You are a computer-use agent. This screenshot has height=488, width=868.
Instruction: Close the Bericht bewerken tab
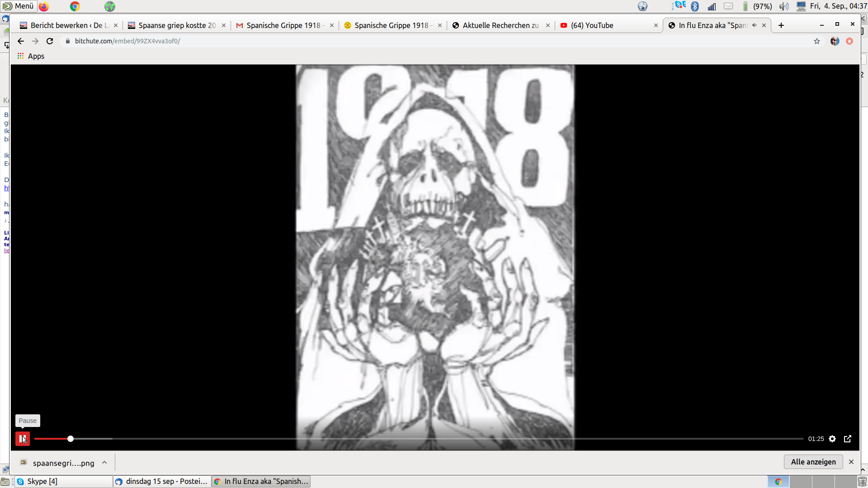[116, 25]
